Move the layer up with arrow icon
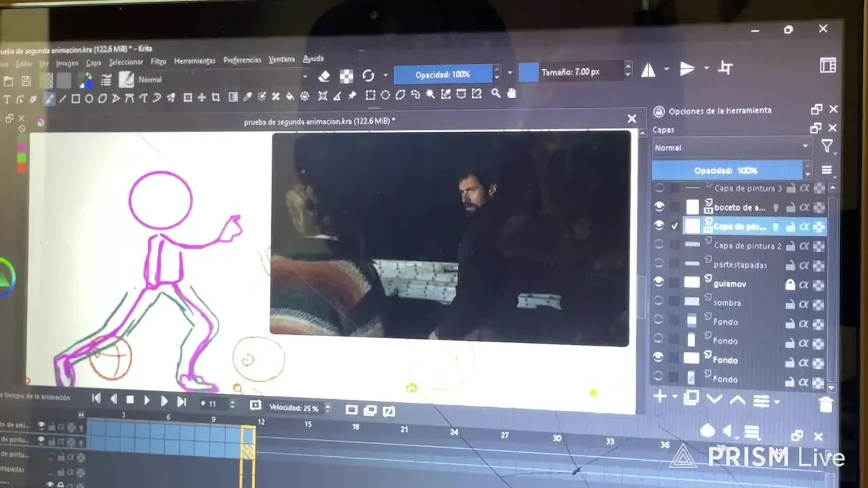The height and width of the screenshot is (488, 868). pos(737,400)
